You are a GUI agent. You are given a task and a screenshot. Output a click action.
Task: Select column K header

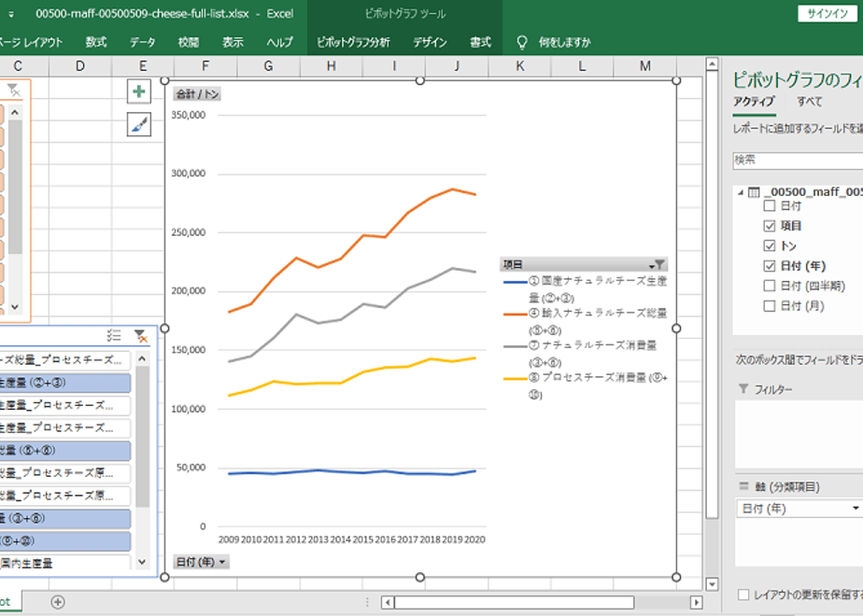pyautogui.click(x=520, y=66)
